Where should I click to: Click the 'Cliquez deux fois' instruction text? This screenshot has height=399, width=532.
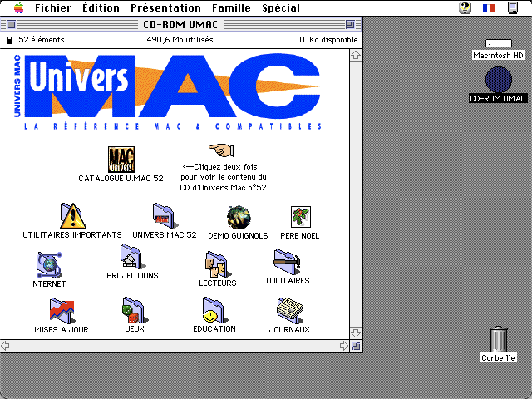219,167
